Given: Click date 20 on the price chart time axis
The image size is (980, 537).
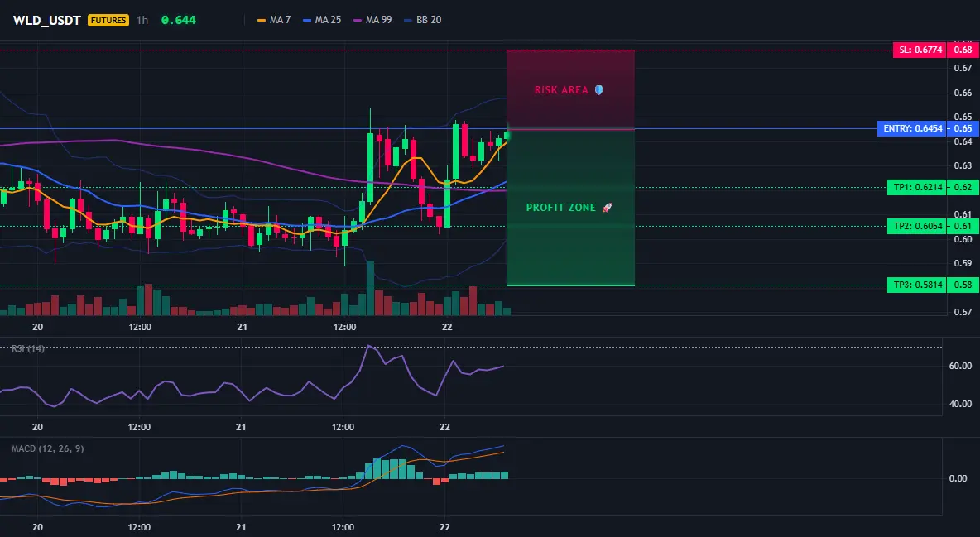Looking at the screenshot, I should [37, 327].
